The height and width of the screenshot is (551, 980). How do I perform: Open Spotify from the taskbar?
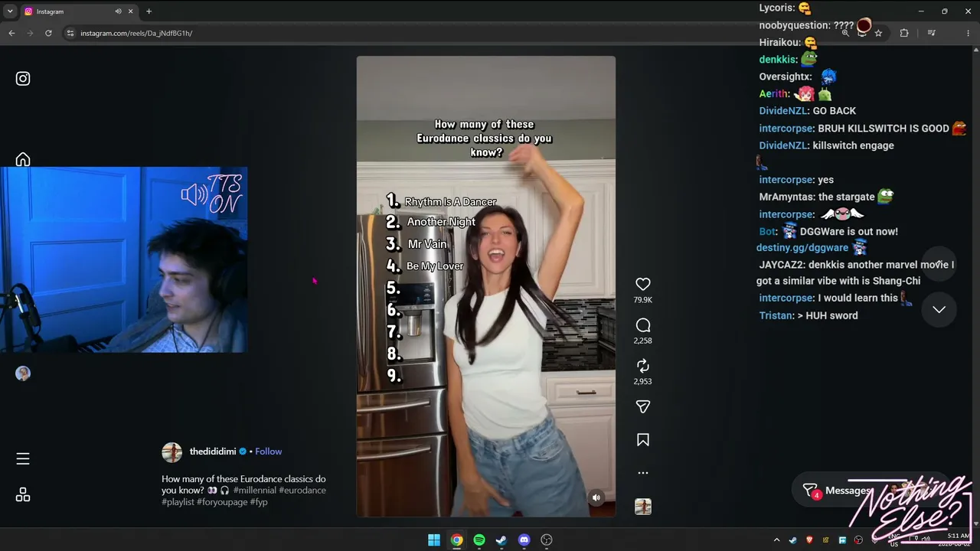[479, 540]
